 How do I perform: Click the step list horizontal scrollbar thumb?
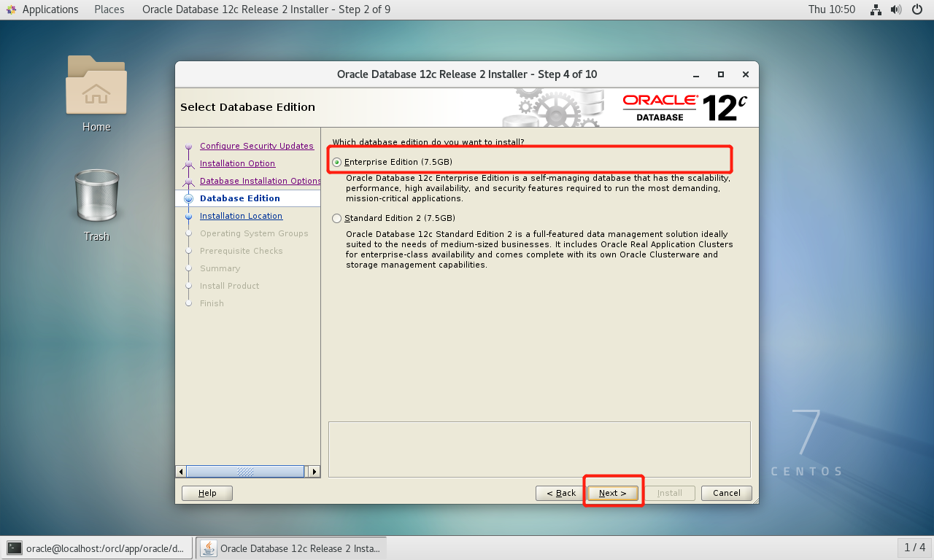pyautogui.click(x=245, y=472)
